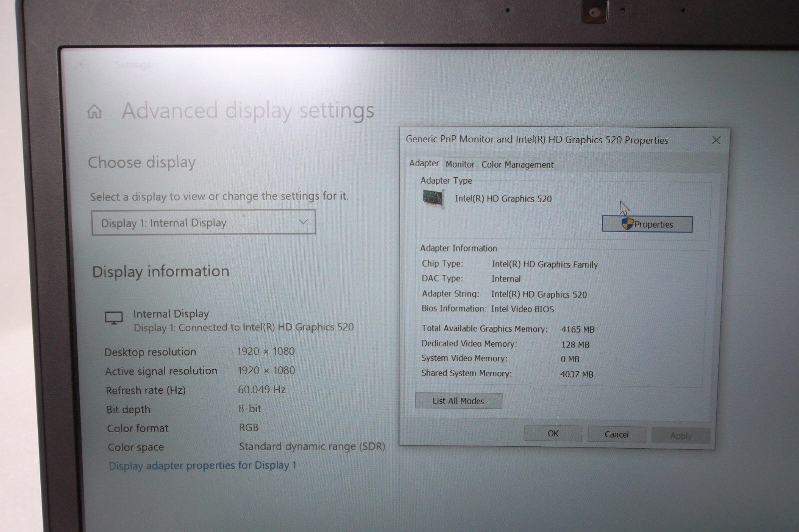Click the Choose display heading
Image resolution: width=799 pixels, height=532 pixels.
click(x=142, y=163)
